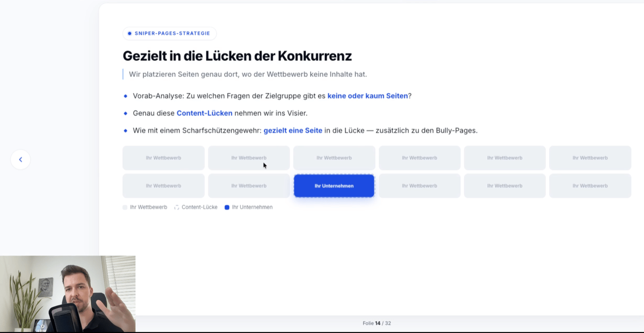Image resolution: width=644 pixels, height=333 pixels.
Task: Go back with the previous slide chevron
Action: click(x=20, y=159)
